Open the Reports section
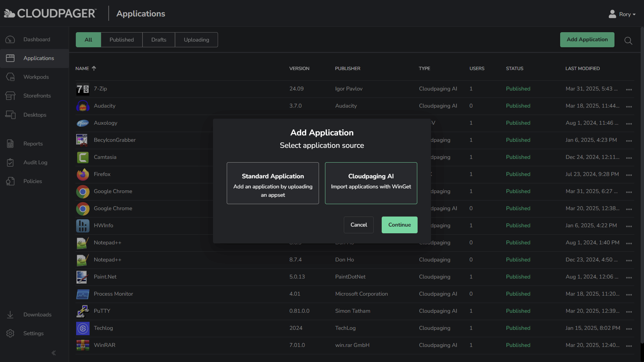The width and height of the screenshot is (644, 362). click(x=33, y=143)
